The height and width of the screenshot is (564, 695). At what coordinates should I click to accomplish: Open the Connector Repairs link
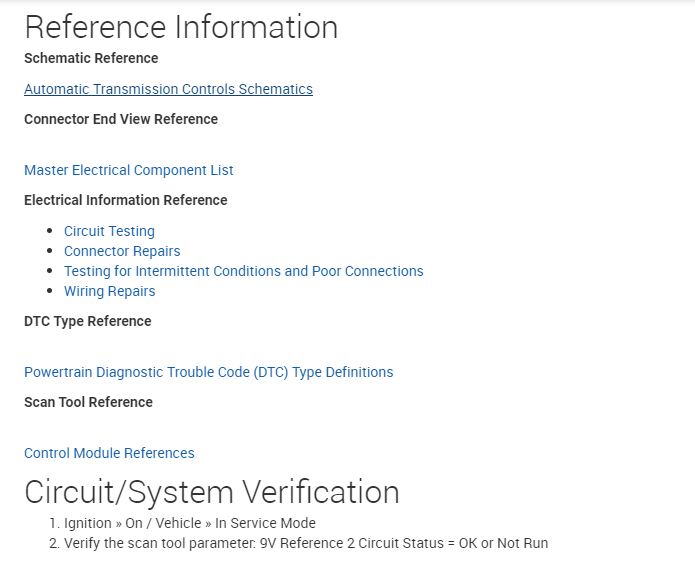coord(122,251)
